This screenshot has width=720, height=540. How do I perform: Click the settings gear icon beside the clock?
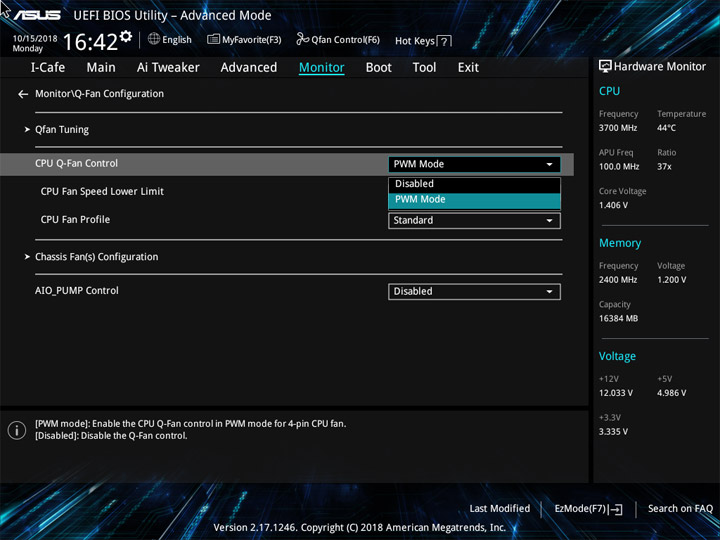(x=126, y=36)
